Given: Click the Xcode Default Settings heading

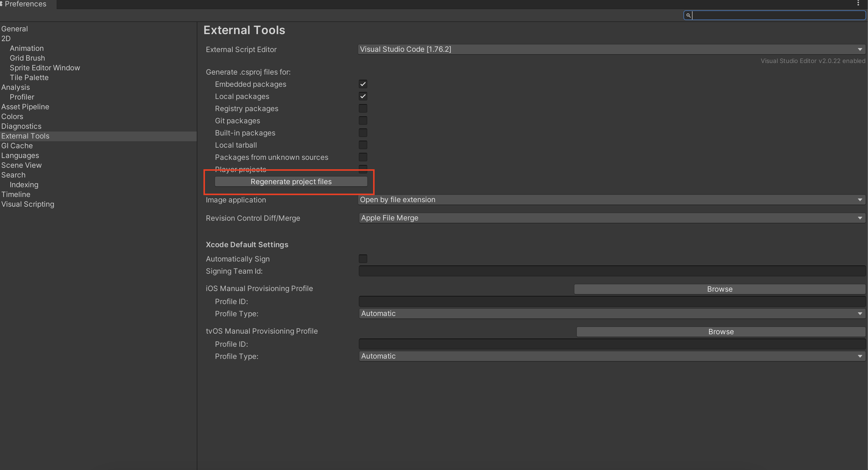Looking at the screenshot, I should [x=247, y=244].
